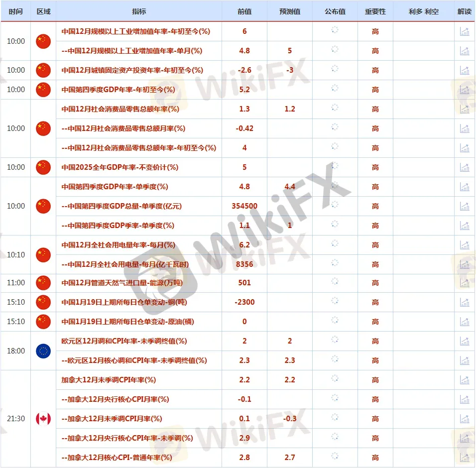Screen dimensions: 476x468
Task: Click 高 importance for 欧元区12月调和CPI年率 row
Action: [x=375, y=341]
